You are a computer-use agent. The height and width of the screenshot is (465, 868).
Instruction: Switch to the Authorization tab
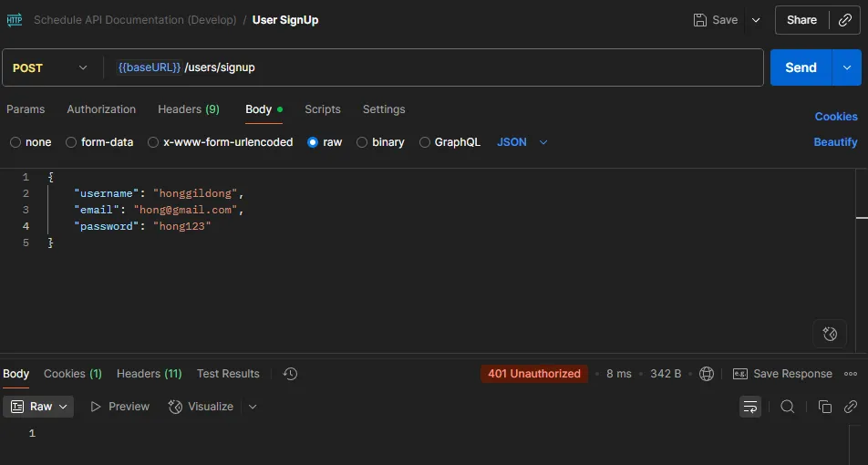coord(101,109)
